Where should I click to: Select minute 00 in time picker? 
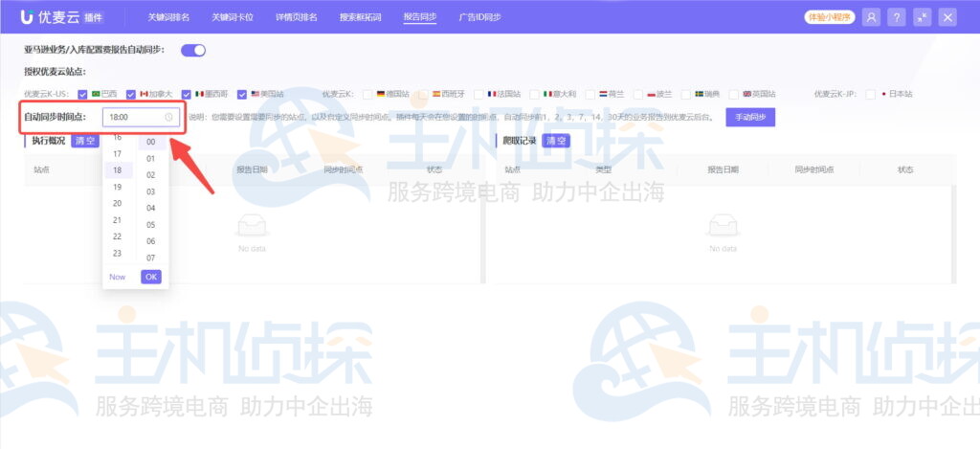click(151, 142)
